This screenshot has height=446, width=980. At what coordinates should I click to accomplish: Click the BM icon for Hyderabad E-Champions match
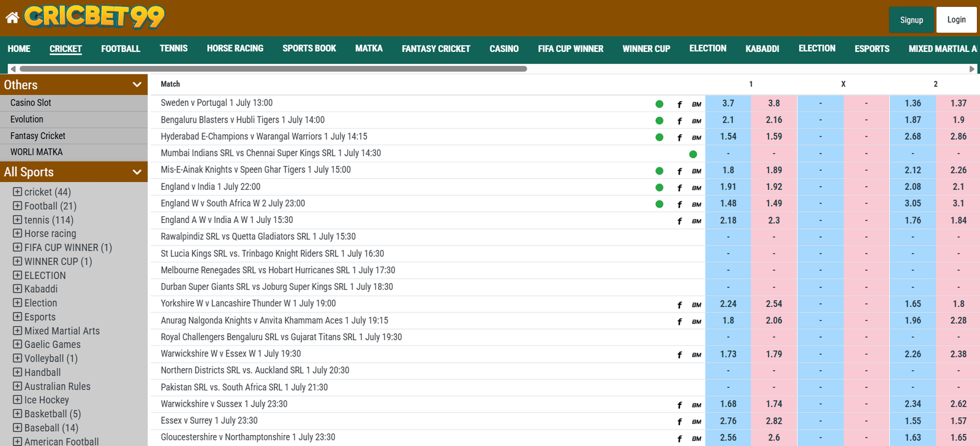coord(696,137)
